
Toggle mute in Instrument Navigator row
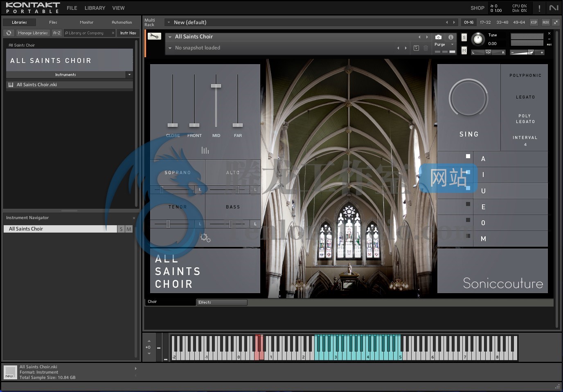coord(129,229)
